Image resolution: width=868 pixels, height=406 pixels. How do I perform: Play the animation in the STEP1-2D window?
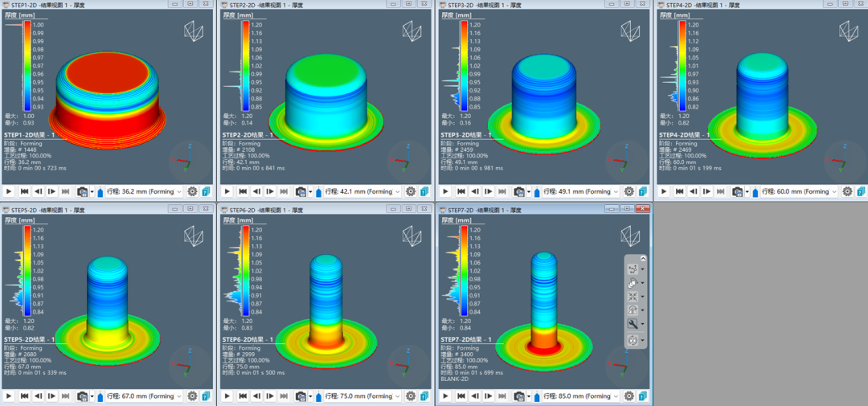pos(9,191)
